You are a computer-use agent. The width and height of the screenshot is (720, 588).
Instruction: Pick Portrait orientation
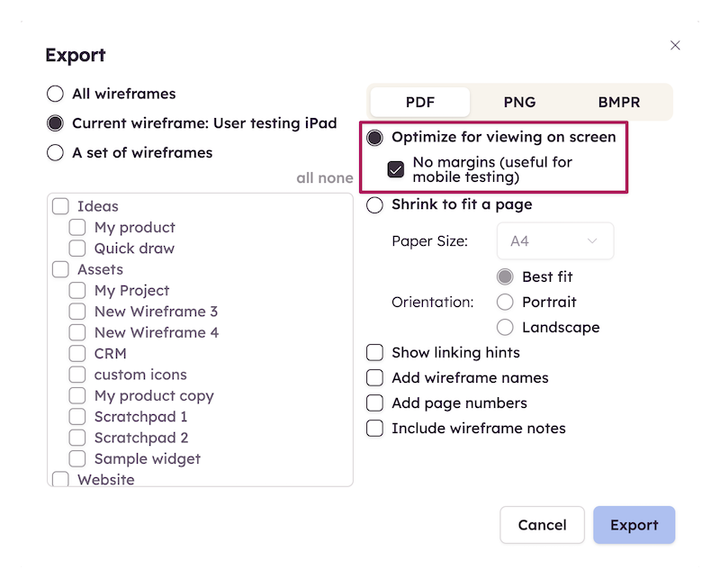tap(505, 303)
